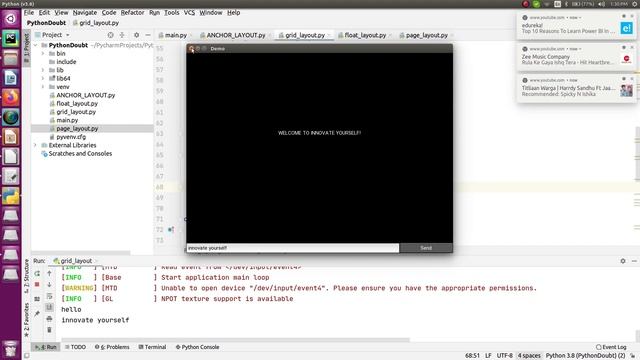Hide the Run tool window
The width and height of the screenshot is (640, 360).
pyautogui.click(x=634, y=261)
